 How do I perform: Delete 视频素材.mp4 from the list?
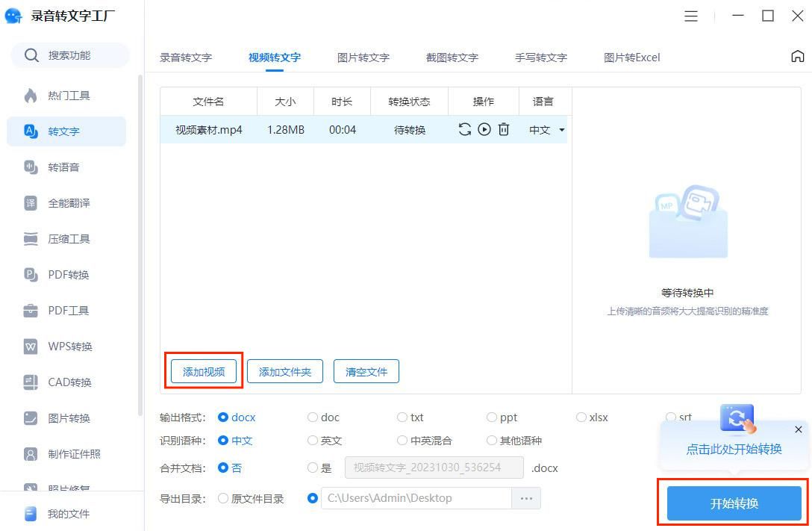click(503, 129)
